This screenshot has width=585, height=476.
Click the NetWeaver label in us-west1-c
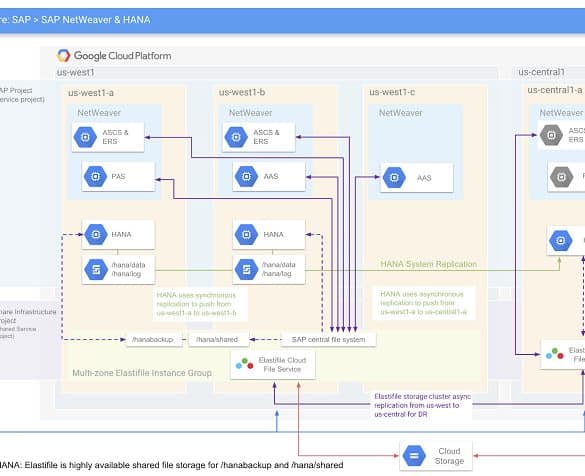(401, 113)
